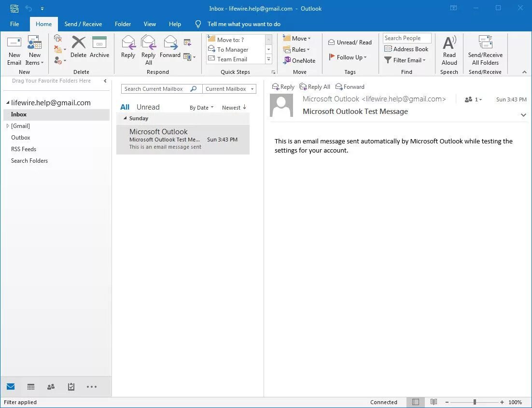The width and height of the screenshot is (532, 408).
Task: Open the Filter Email dropdown
Action: coord(405,60)
